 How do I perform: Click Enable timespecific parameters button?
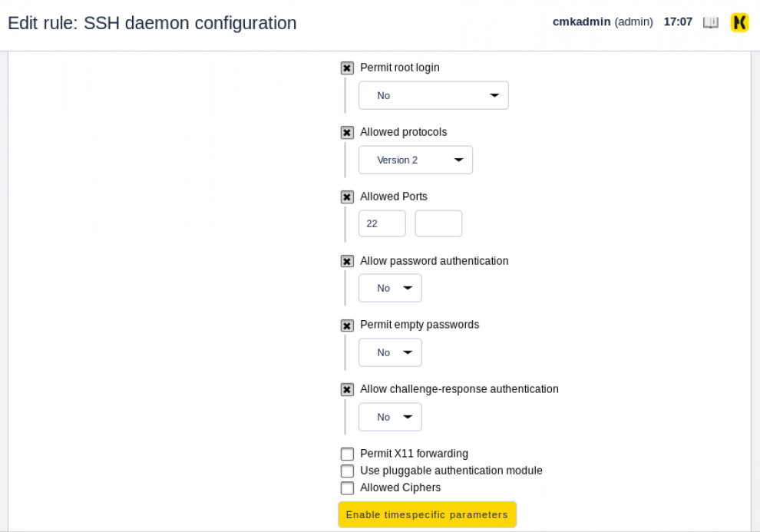point(427,514)
